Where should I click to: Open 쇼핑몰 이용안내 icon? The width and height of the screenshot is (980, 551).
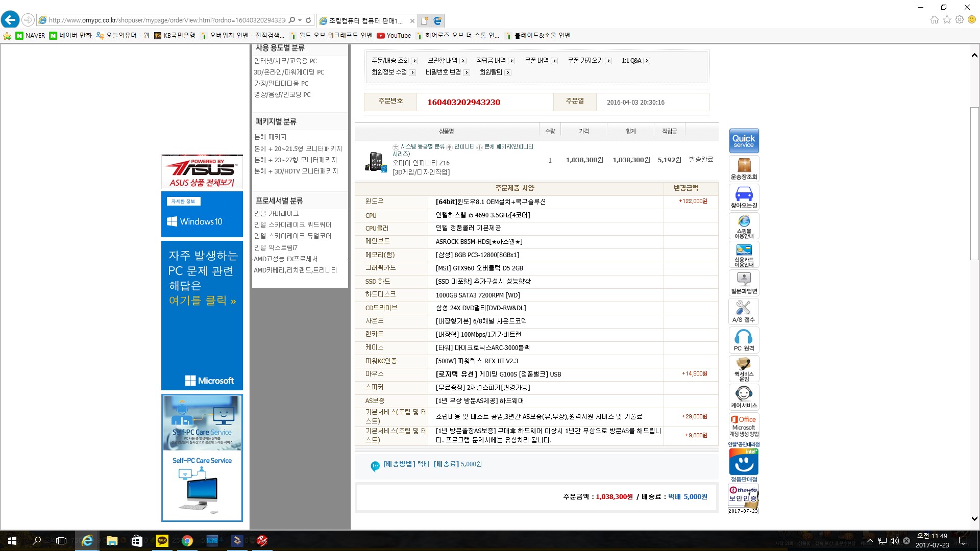pos(744,226)
